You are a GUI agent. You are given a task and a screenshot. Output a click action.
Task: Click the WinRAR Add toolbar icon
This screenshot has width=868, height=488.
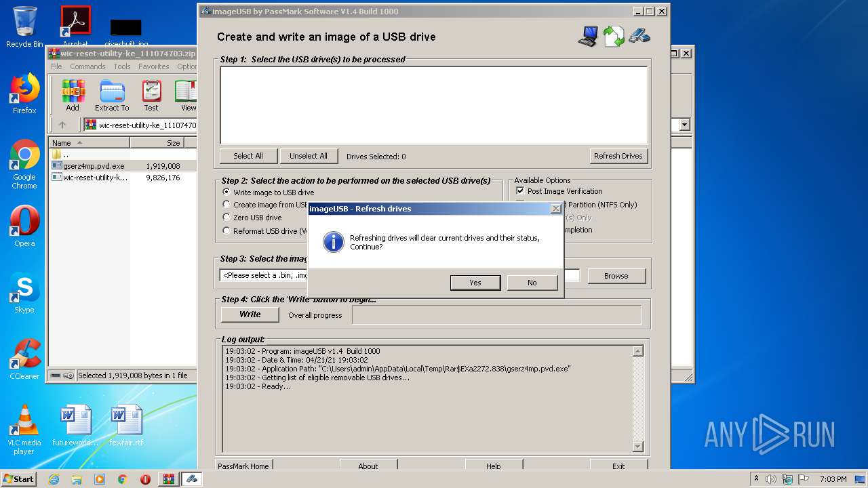click(x=73, y=96)
